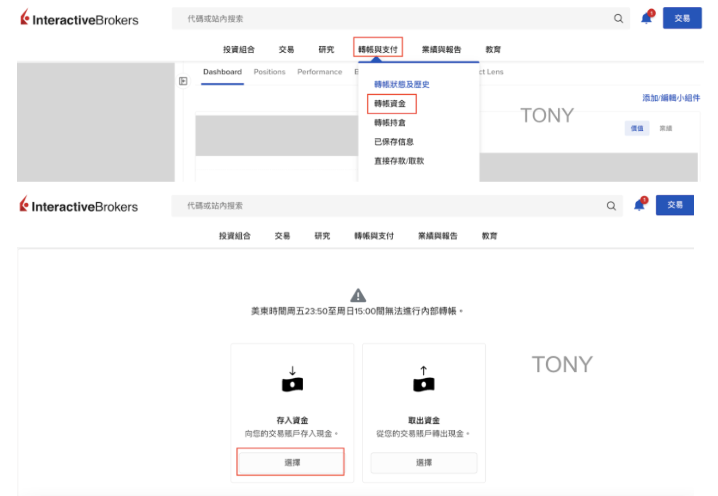Viewport: 718px width, 496px height.
Task: Click the search magnifier icon in lower header
Action: pyautogui.click(x=611, y=206)
